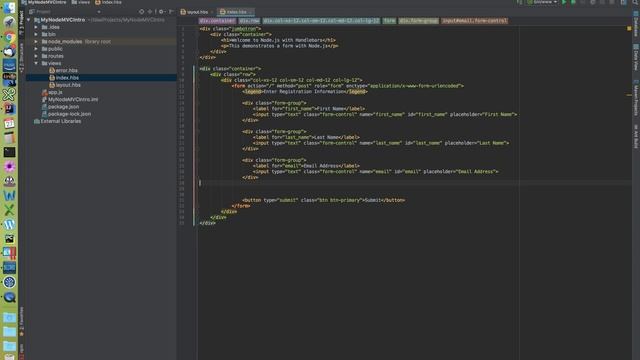Screen dimensions: 640x360
Task: Click input#email.form-control breadcrumb
Action: point(475,20)
